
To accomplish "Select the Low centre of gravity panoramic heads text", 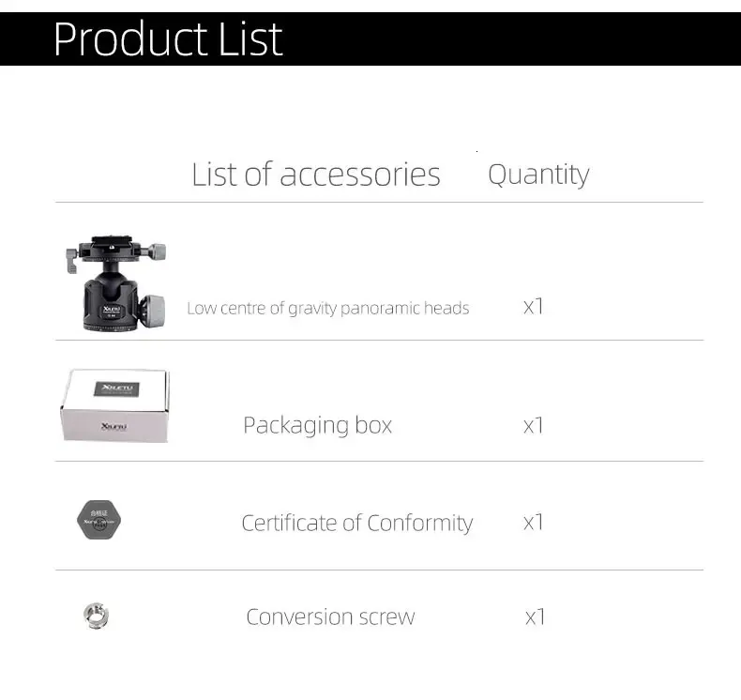I will pos(328,308).
